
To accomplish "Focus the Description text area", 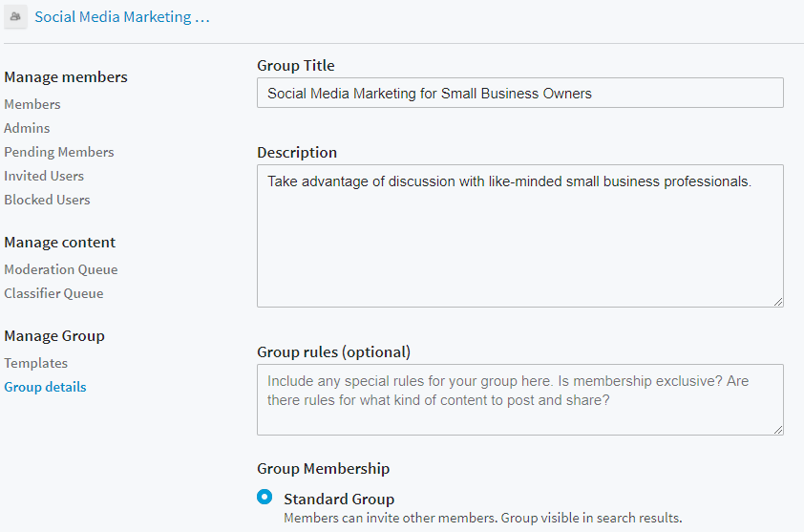I will 519,236.
